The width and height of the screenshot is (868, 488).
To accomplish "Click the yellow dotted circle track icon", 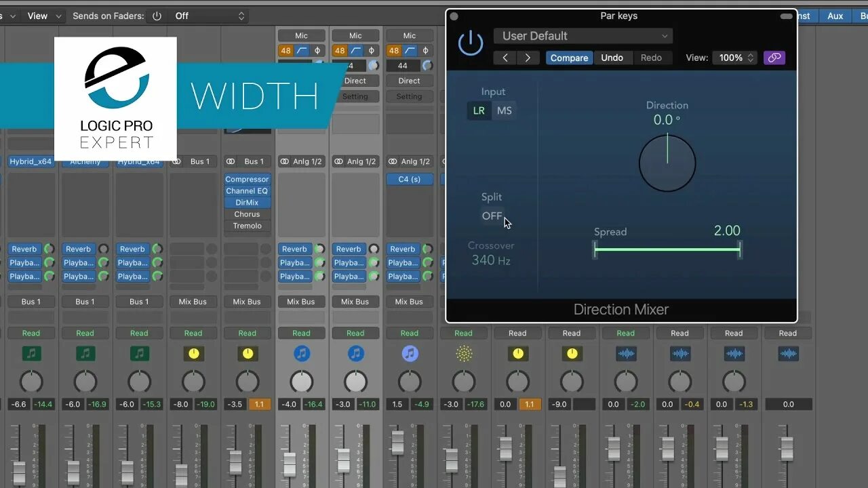I will pos(464,353).
